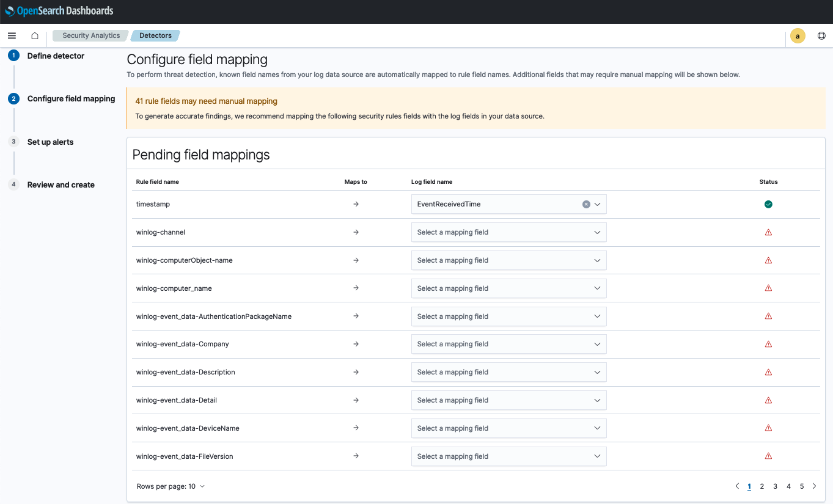This screenshot has width=833, height=504.
Task: Click warning icon for winlog-event_data-Detail row
Action: click(768, 400)
